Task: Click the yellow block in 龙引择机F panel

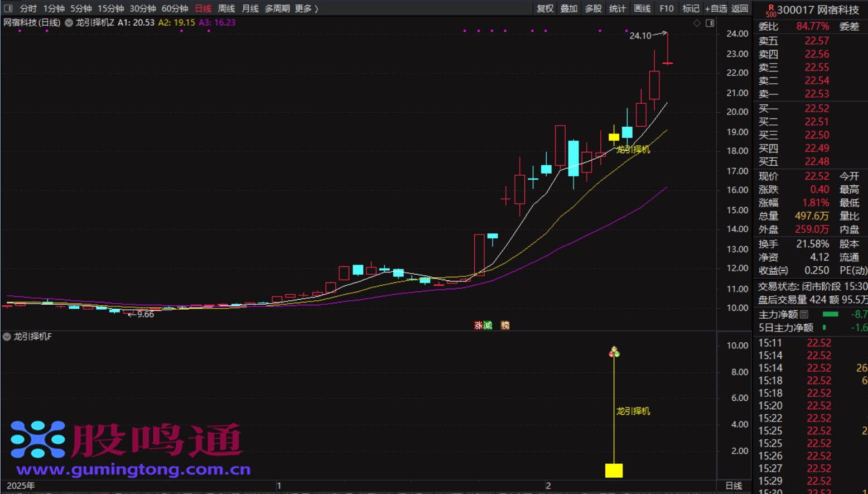Action: point(614,470)
